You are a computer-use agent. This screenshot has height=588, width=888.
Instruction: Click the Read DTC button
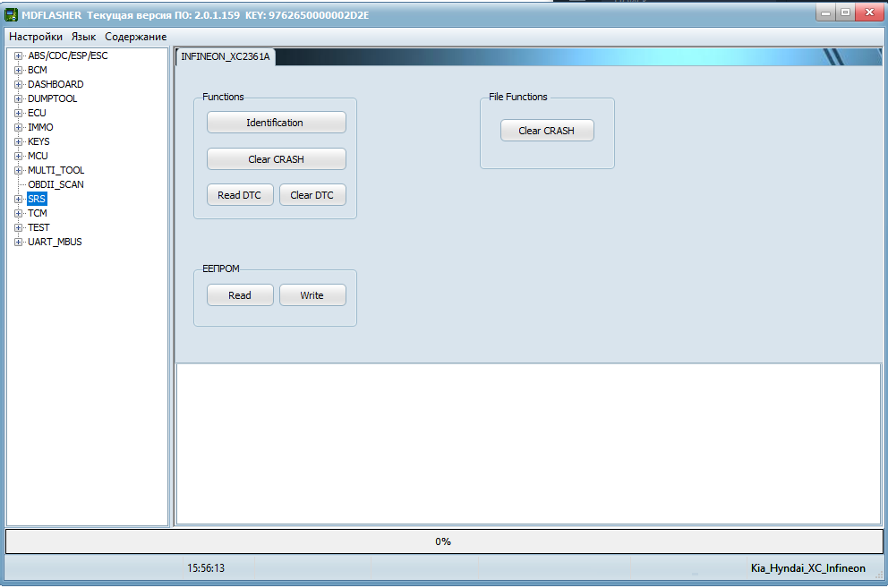tap(240, 195)
